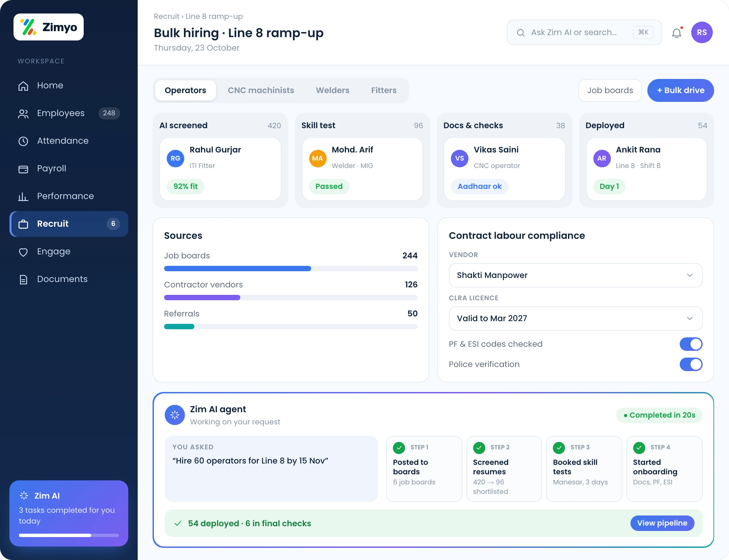The height and width of the screenshot is (560, 729).
Task: Switch to the CNC machinists tab
Action: click(x=261, y=90)
